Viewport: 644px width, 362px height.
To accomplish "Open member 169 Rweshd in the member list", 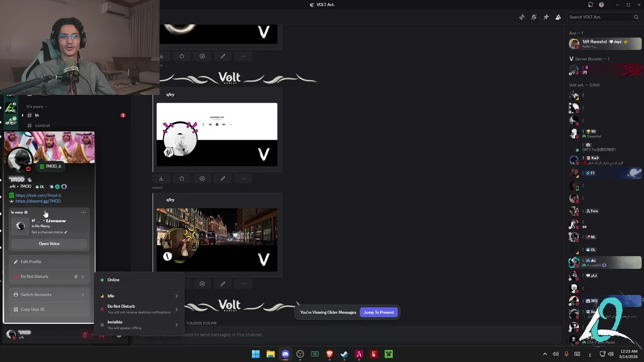I will (x=605, y=44).
